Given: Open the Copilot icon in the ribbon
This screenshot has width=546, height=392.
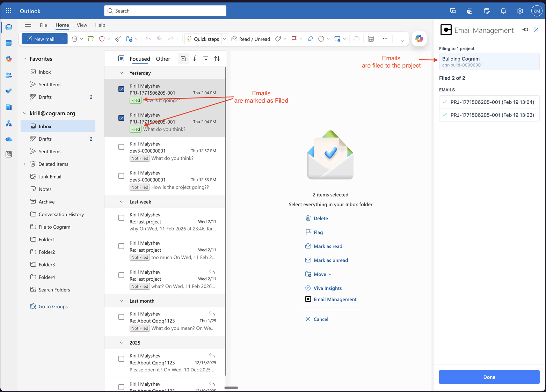Looking at the screenshot, I should [x=419, y=39].
